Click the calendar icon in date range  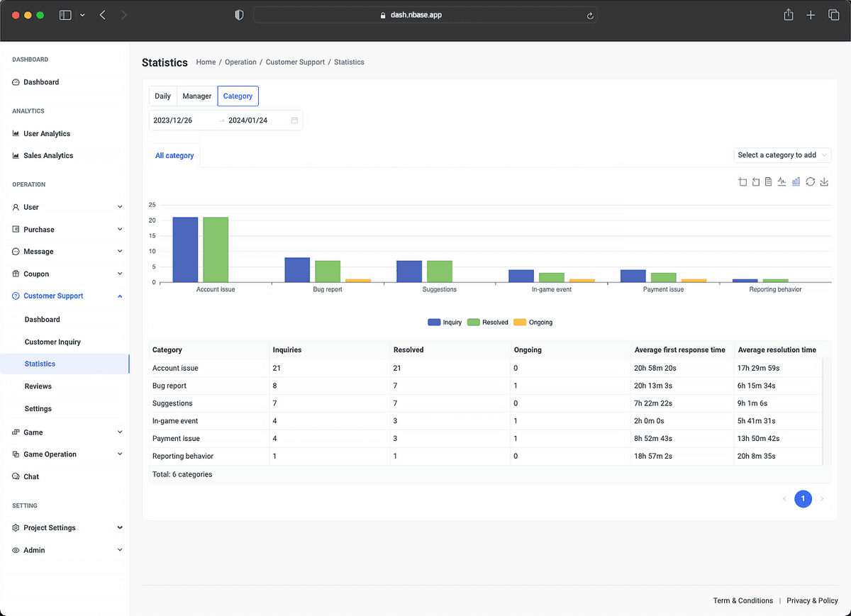click(x=294, y=121)
